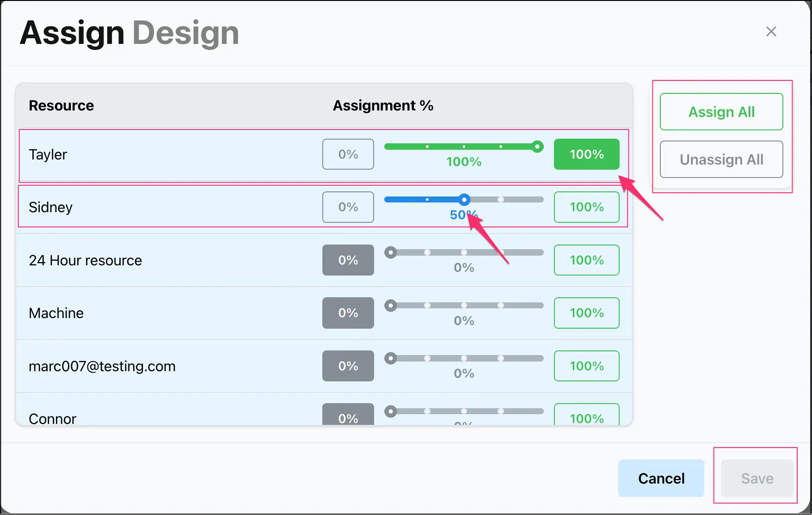Click Connor's slider handle
Image resolution: width=812 pixels, height=515 pixels.
(391, 411)
